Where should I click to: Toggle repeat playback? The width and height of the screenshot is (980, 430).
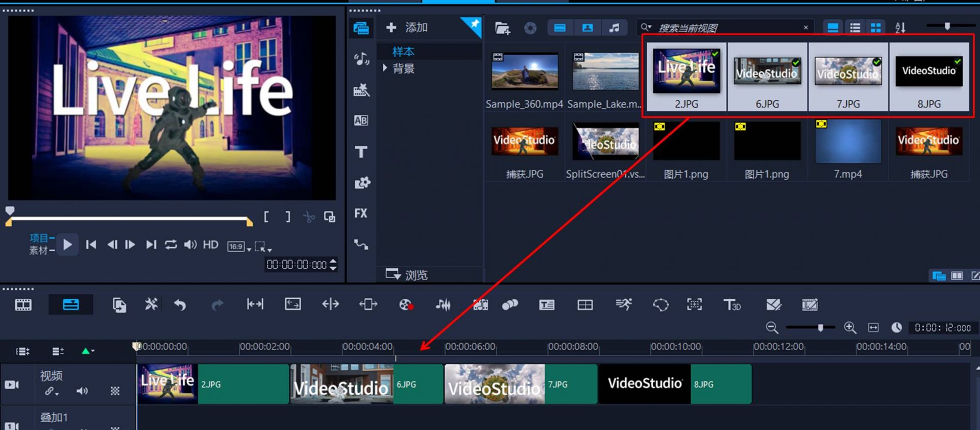pos(170,245)
